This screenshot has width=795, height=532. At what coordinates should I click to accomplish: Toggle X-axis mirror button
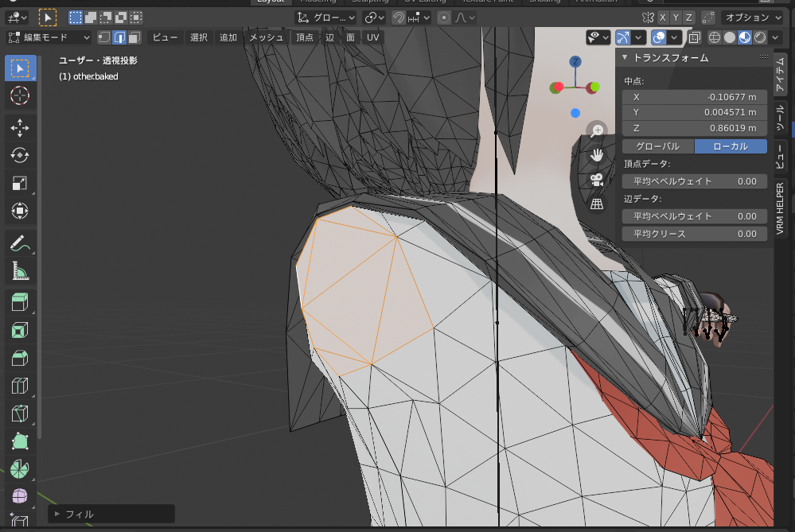[x=662, y=17]
